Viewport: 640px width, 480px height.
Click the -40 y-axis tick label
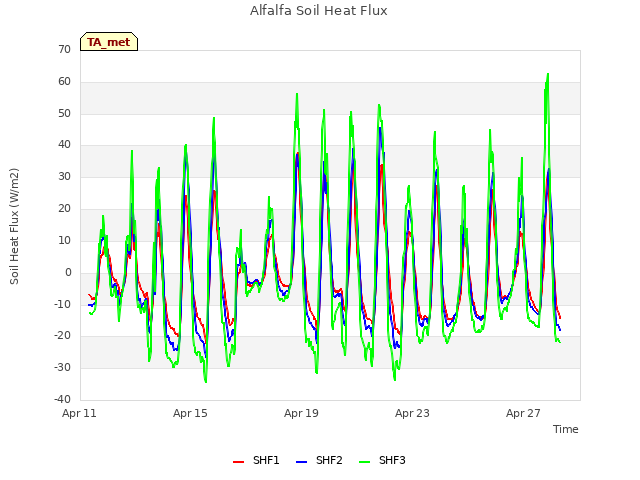pyautogui.click(x=62, y=399)
